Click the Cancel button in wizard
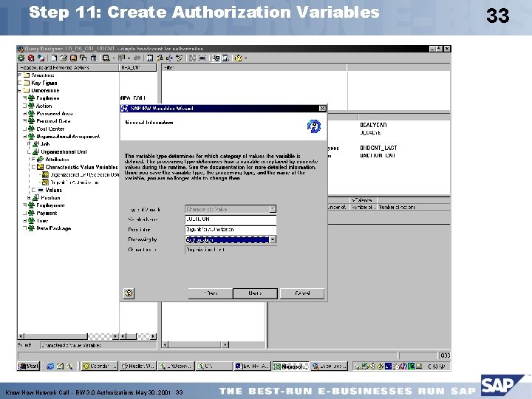This screenshot has height=399, width=532. pos(302,293)
